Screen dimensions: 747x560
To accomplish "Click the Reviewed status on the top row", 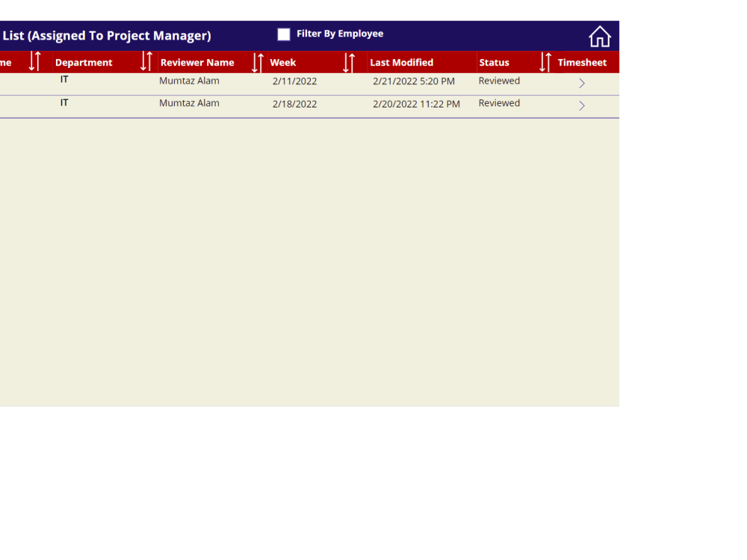I will (x=499, y=81).
